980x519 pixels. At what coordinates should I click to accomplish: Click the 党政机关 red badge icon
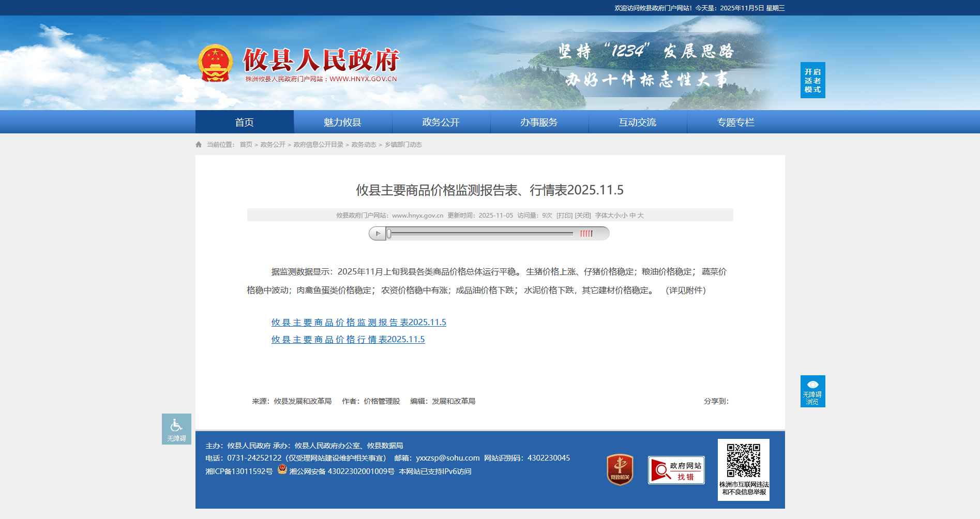coord(620,469)
